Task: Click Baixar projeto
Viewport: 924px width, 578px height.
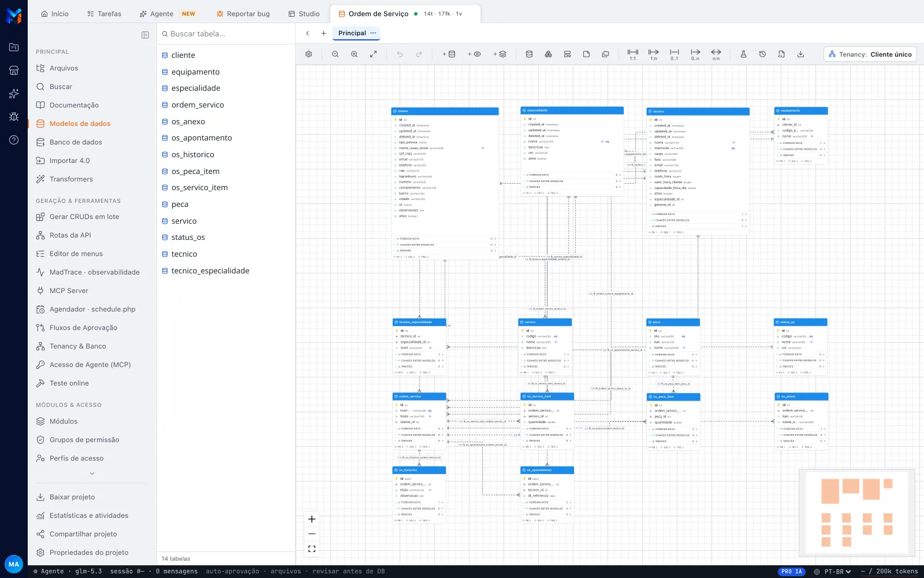Action: click(x=72, y=497)
